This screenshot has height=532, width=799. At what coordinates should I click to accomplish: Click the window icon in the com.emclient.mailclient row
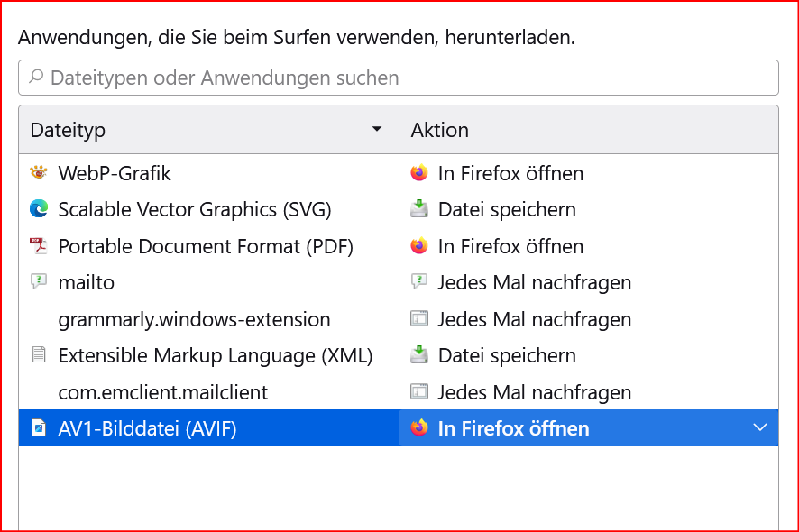tap(419, 392)
